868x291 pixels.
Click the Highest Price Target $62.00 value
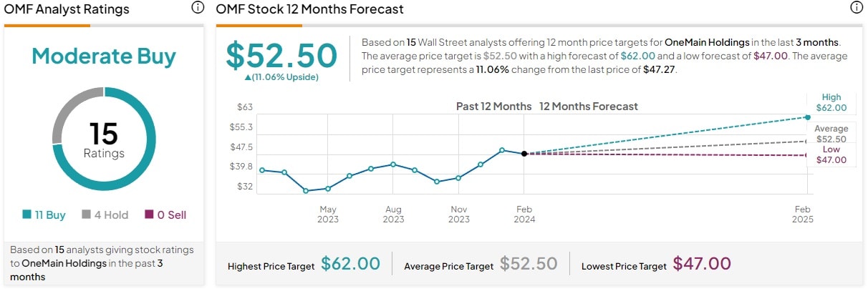tap(350, 264)
